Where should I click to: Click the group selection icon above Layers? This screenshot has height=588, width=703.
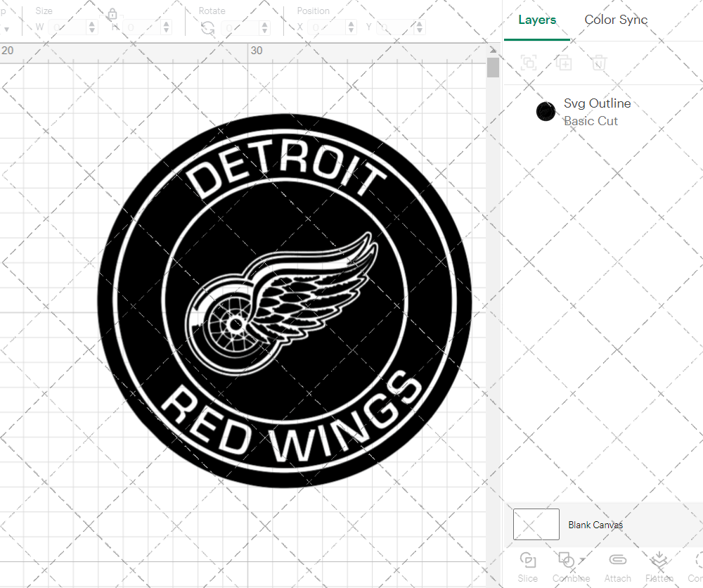(529, 63)
